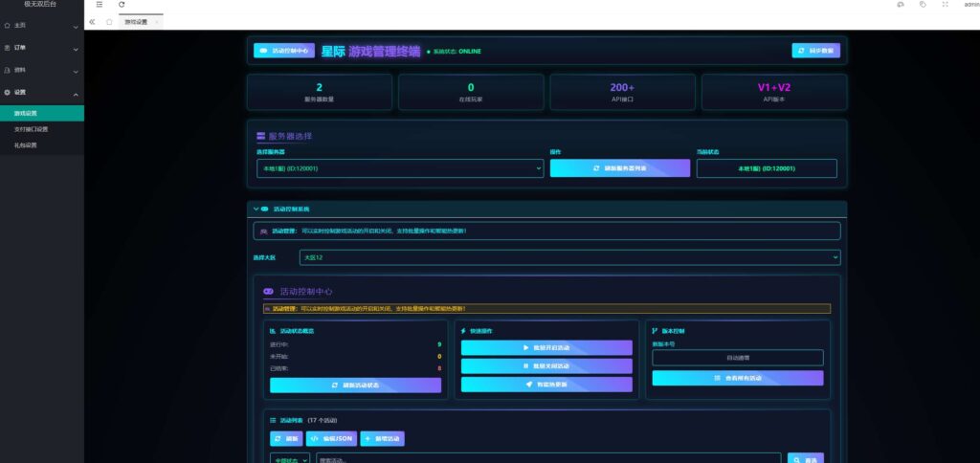Click the refresh icon in top bar
This screenshot has height=463, width=980.
tap(122, 5)
